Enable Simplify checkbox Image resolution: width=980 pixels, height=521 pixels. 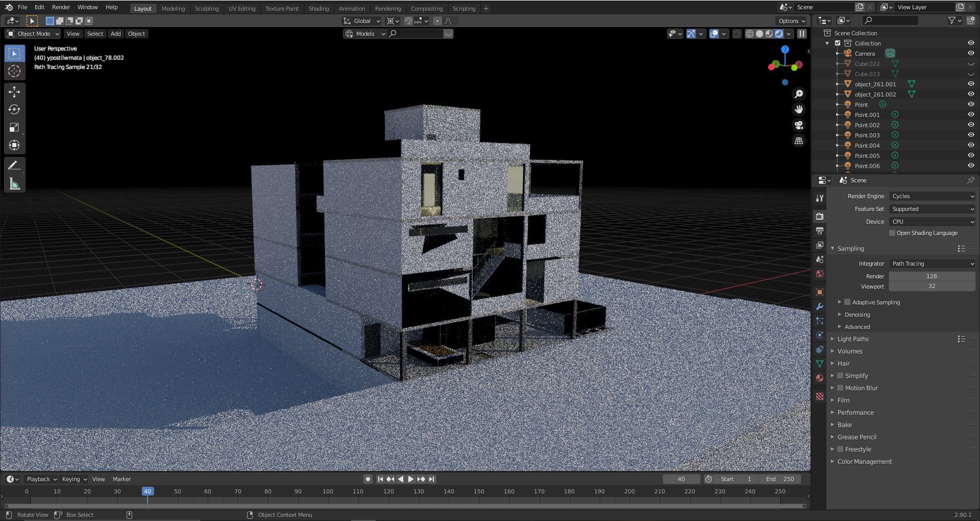(x=840, y=375)
